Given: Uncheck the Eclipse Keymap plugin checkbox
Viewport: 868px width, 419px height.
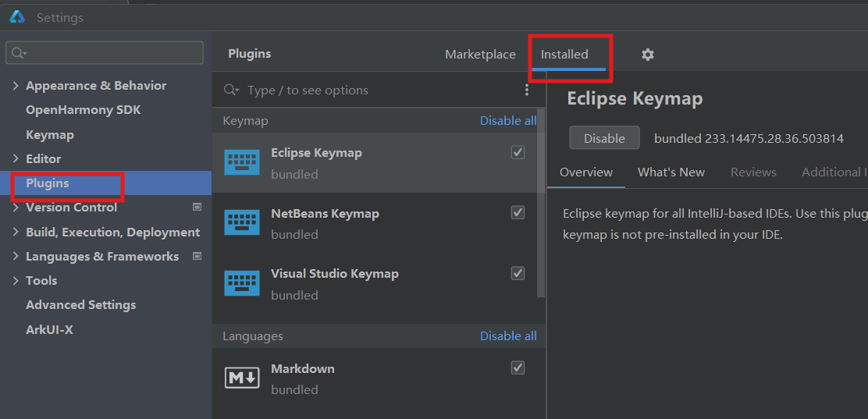Looking at the screenshot, I should (x=518, y=152).
